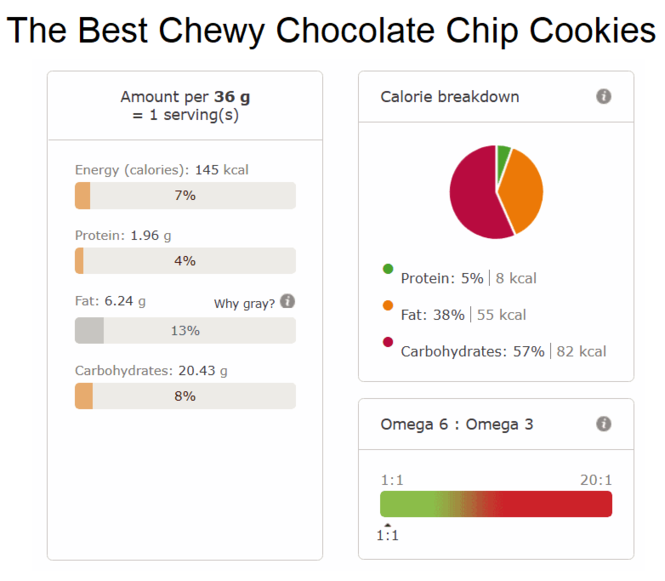Viewport: 665px width, 581px height.
Task: Click the crimson Carbohydrates legend dot
Action: [388, 342]
